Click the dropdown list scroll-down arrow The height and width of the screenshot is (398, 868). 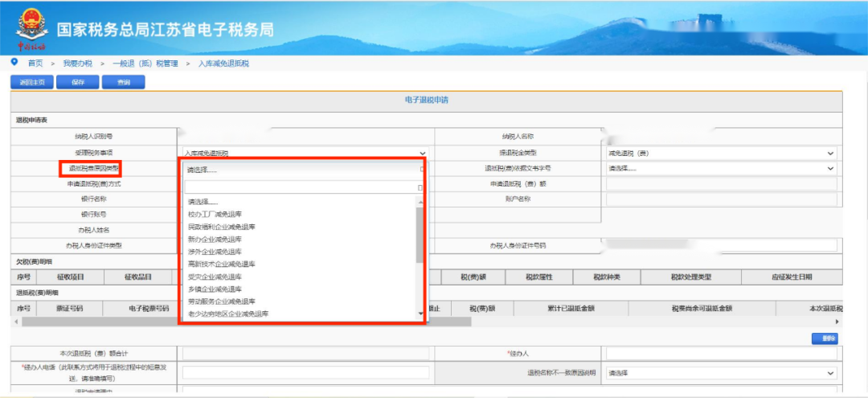pyautogui.click(x=420, y=314)
